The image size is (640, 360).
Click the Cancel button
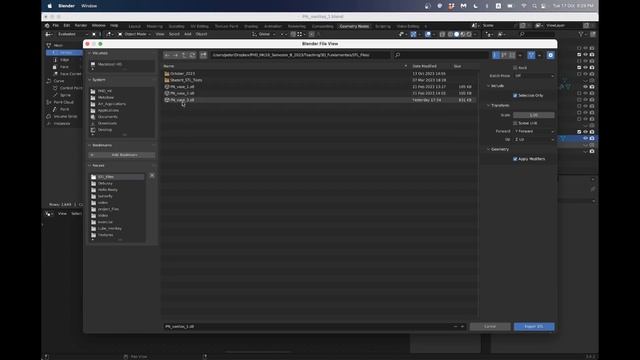pyautogui.click(x=490, y=327)
